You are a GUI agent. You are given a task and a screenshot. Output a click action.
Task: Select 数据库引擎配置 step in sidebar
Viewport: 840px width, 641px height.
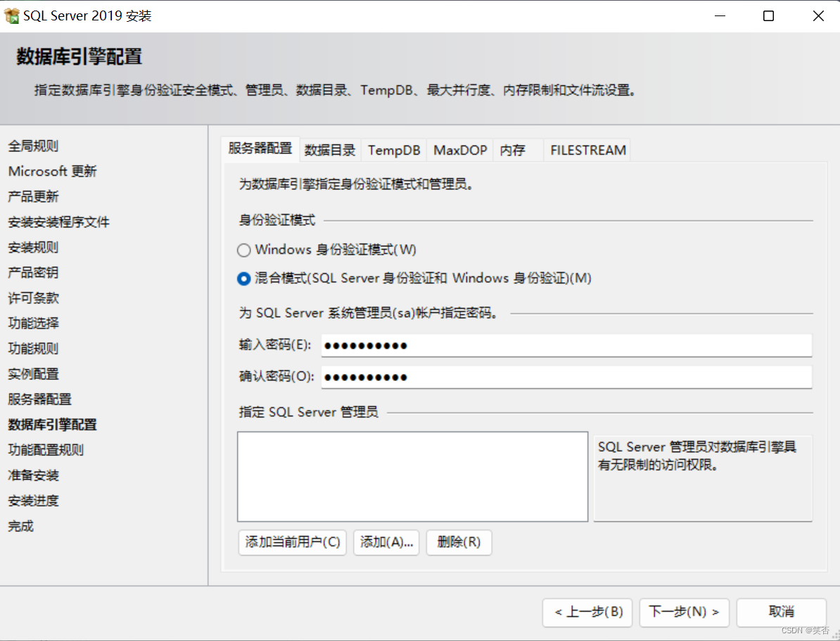tap(53, 425)
